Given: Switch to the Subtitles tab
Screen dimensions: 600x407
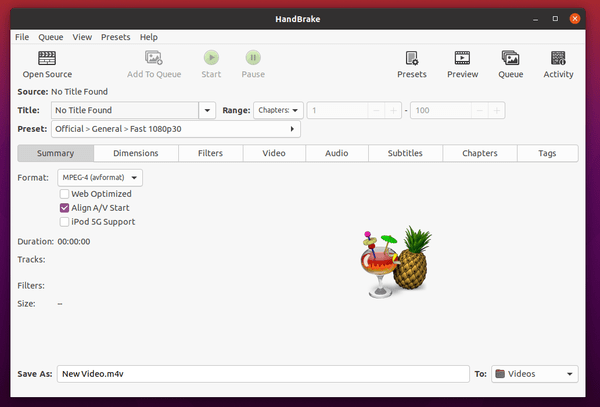Looking at the screenshot, I should 405,153.
